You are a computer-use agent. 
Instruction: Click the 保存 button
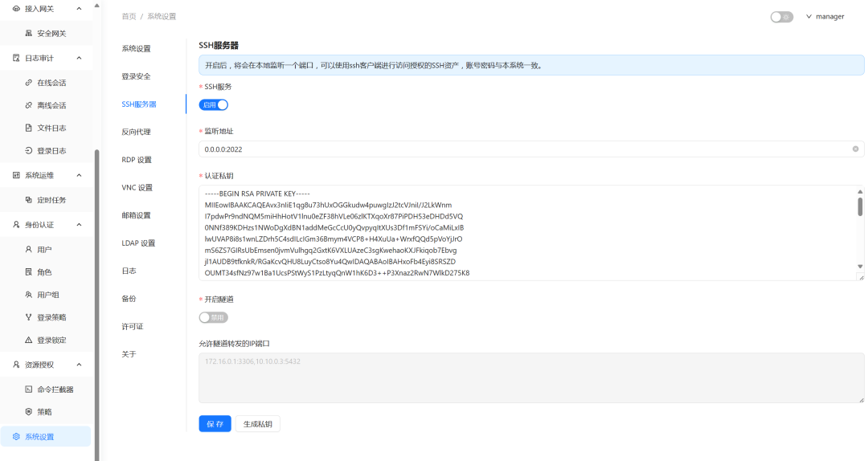click(215, 424)
